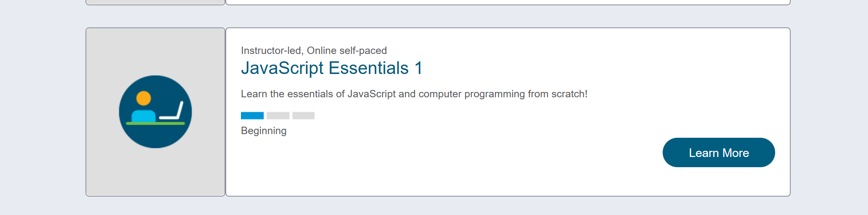Click the green desk line in the icon

tap(155, 123)
